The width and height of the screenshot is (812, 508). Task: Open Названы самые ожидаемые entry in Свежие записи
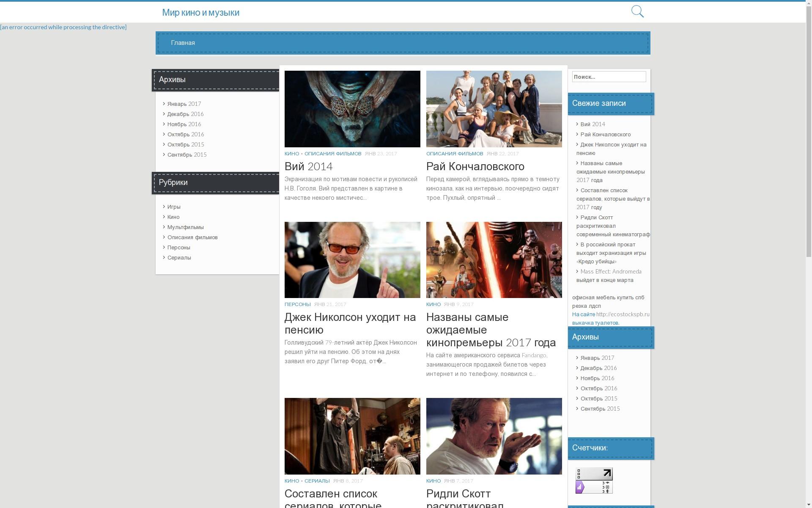pyautogui.click(x=611, y=171)
